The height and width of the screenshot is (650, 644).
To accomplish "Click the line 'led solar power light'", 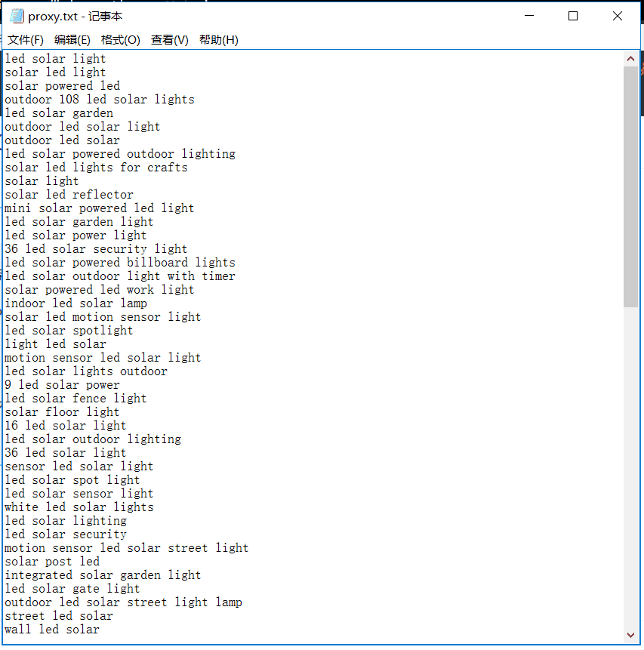I will pos(76,236).
